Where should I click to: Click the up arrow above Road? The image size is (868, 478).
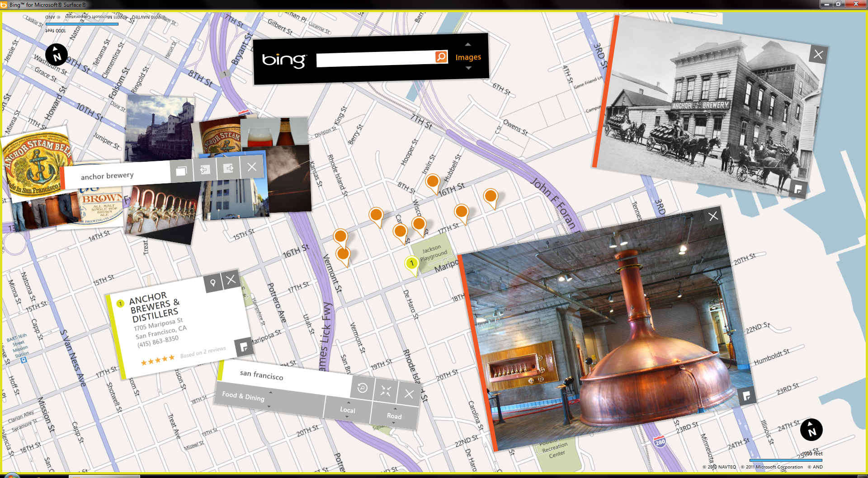point(395,408)
